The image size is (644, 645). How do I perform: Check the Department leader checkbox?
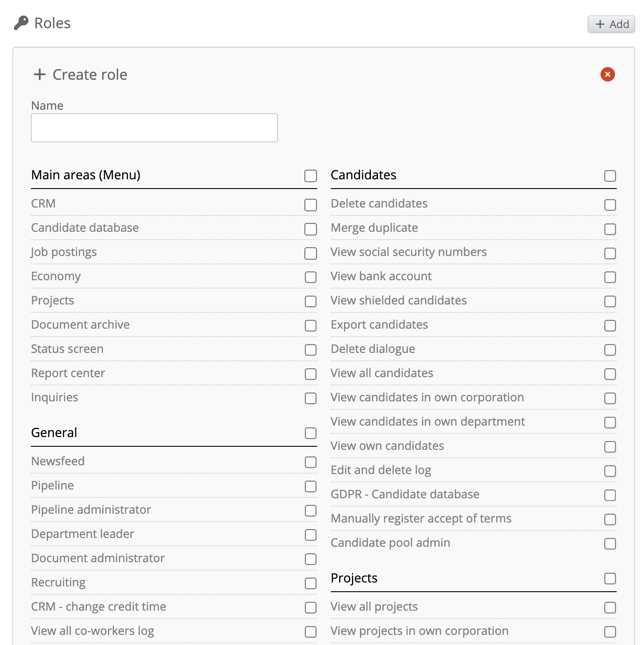click(311, 535)
